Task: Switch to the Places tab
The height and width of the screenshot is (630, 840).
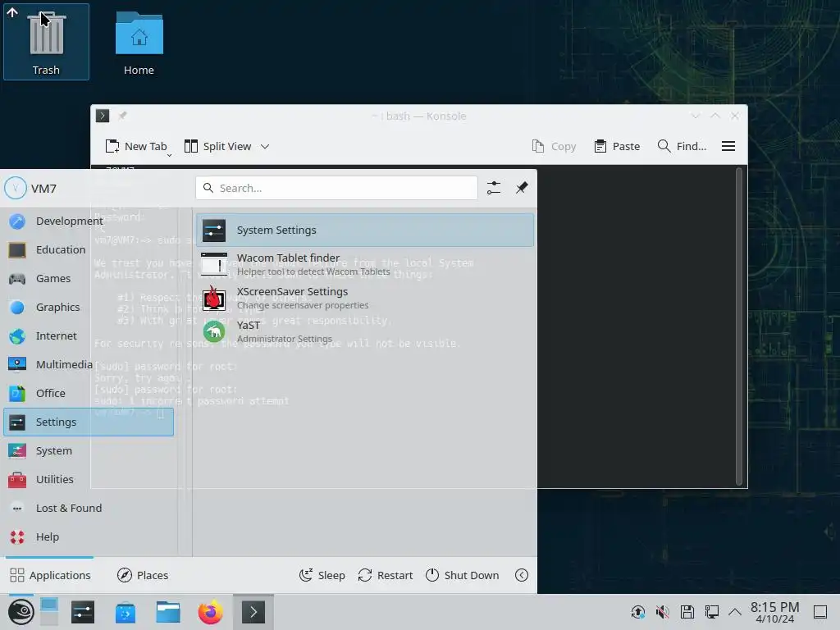Action: [143, 575]
